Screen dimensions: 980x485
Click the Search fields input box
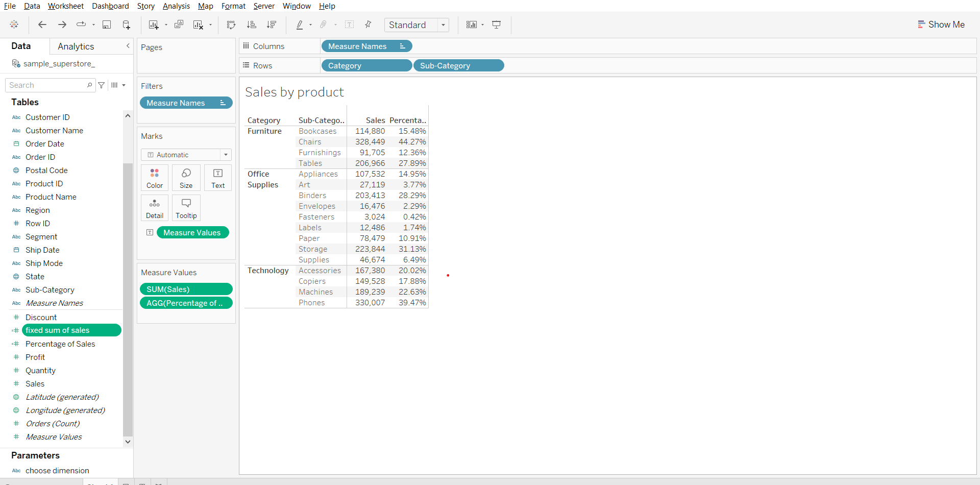click(47, 85)
